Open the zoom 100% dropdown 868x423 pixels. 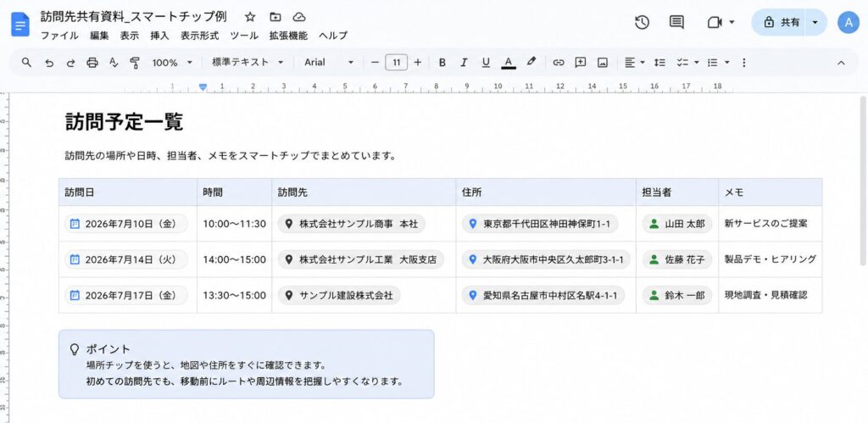pyautogui.click(x=172, y=63)
